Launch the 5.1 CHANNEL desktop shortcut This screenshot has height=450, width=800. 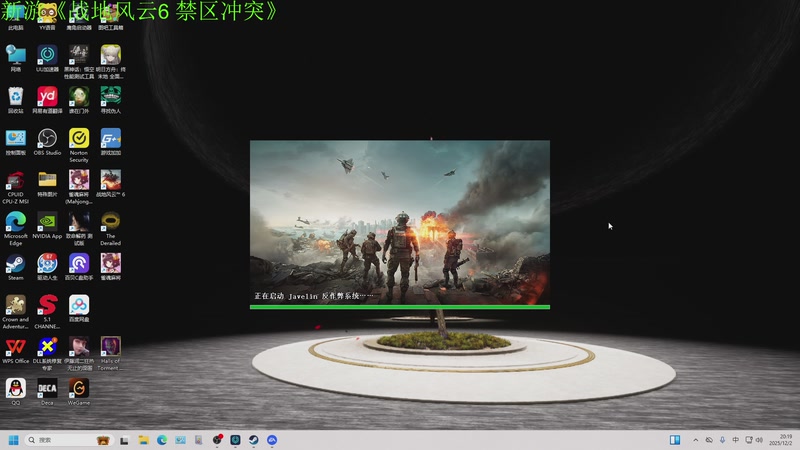point(47,312)
